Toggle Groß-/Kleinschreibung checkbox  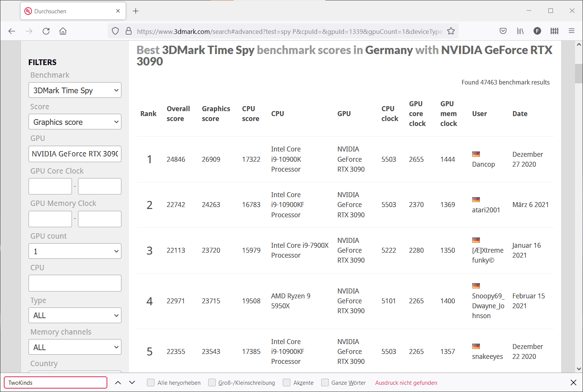tap(212, 382)
